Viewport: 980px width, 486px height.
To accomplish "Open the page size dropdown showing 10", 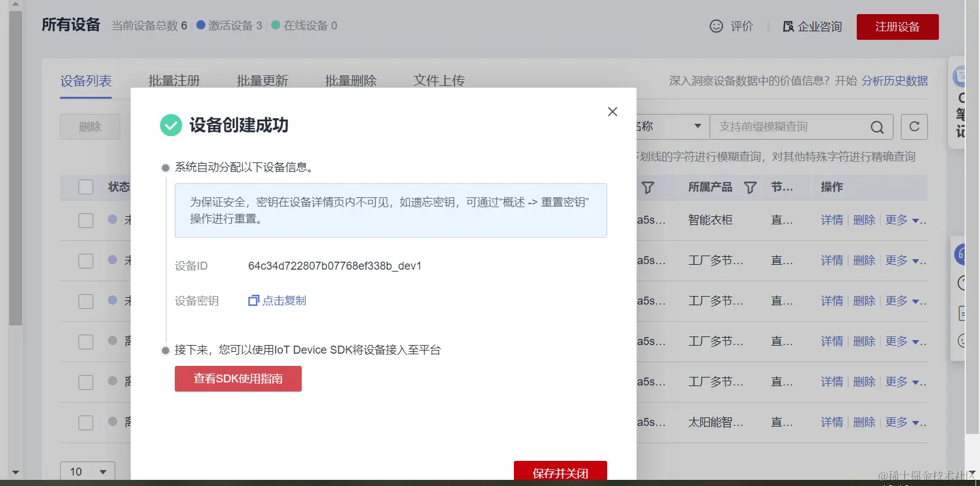I will tap(88, 471).
